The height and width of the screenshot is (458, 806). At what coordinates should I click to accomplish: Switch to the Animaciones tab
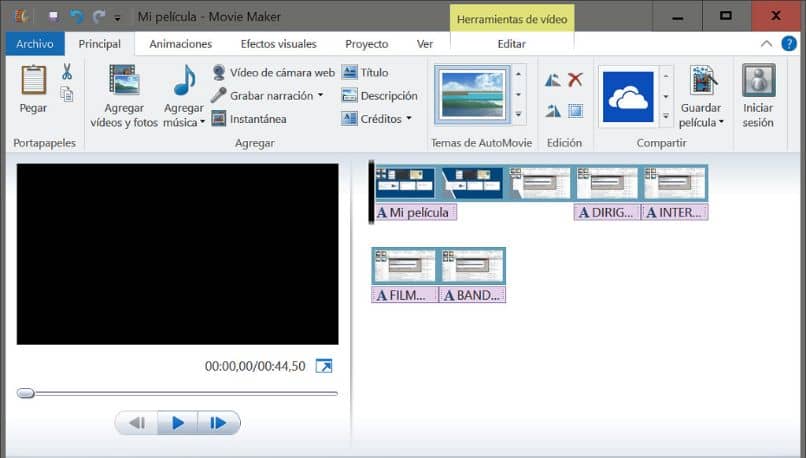point(180,44)
